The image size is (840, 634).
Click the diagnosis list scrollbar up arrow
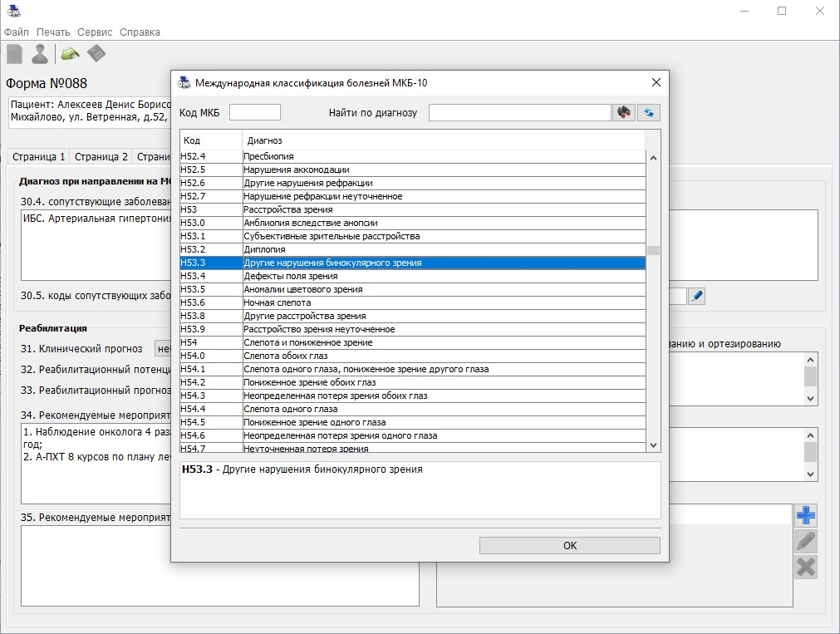point(653,158)
